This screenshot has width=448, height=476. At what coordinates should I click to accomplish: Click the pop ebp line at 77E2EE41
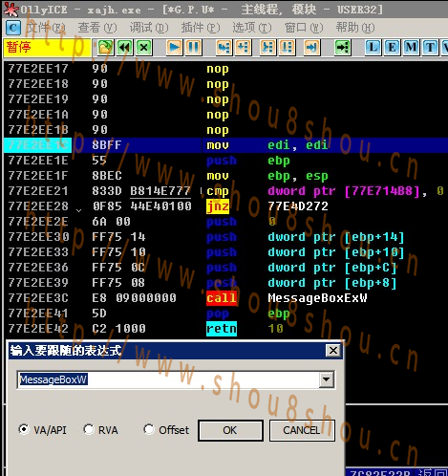(x=225, y=314)
